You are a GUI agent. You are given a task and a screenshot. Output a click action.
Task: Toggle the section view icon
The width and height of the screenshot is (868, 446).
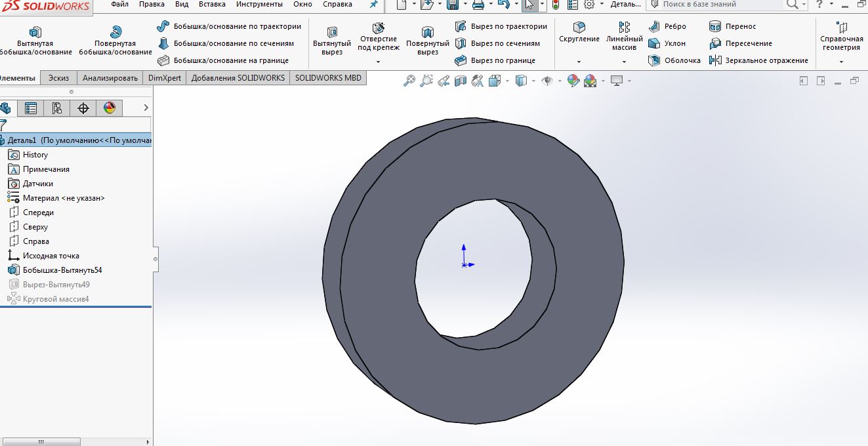pos(461,81)
